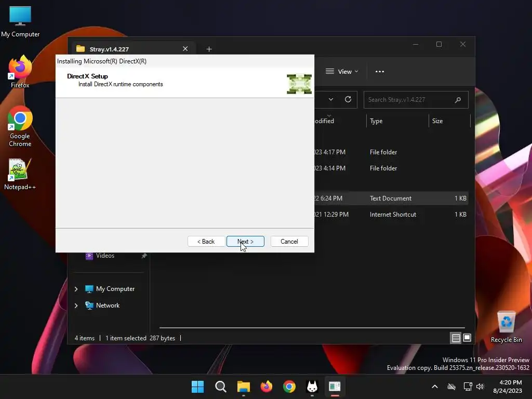This screenshot has height=399, width=532.
Task: Open My Computer desktop icon
Action: (20, 21)
